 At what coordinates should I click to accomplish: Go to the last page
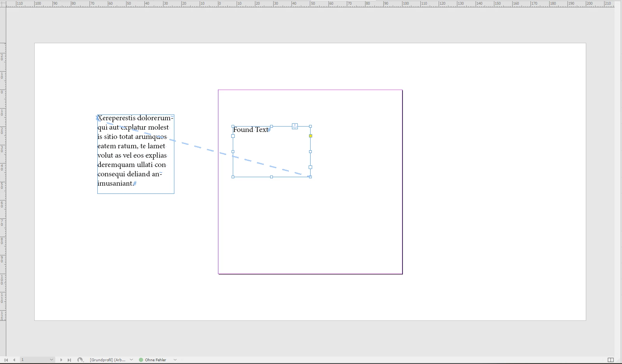(69, 360)
